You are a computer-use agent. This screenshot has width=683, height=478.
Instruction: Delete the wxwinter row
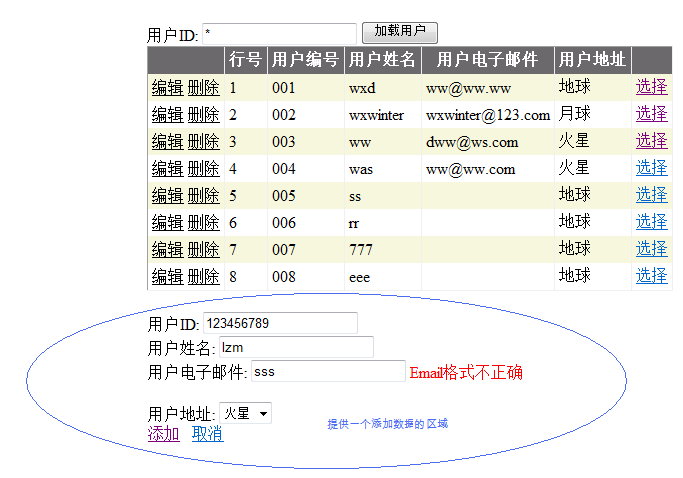click(204, 115)
